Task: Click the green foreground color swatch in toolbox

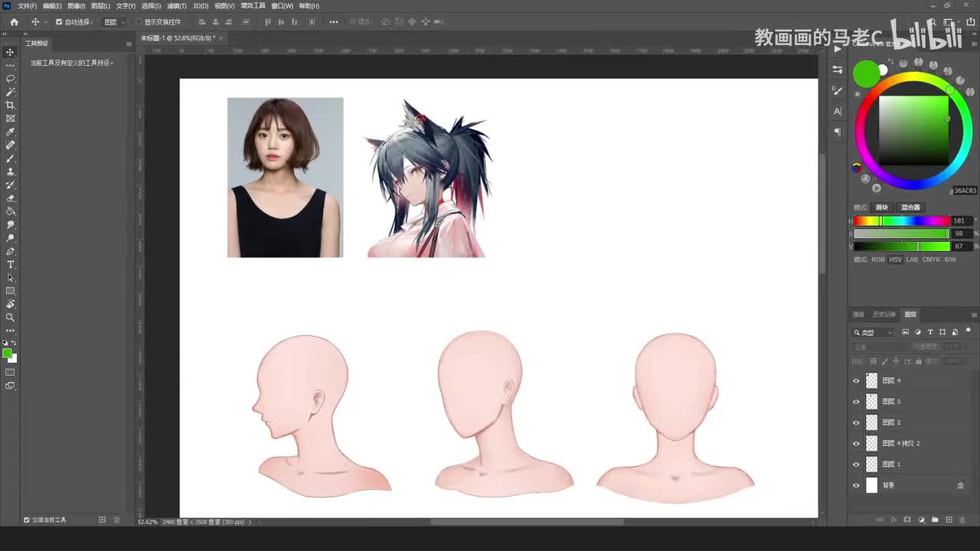Action: tap(6, 353)
